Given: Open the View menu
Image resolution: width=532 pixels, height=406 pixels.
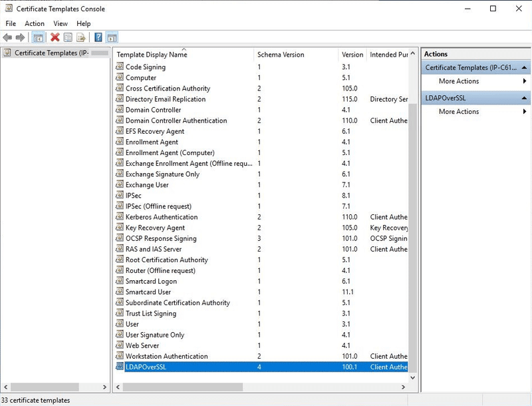Looking at the screenshot, I should 61,23.
